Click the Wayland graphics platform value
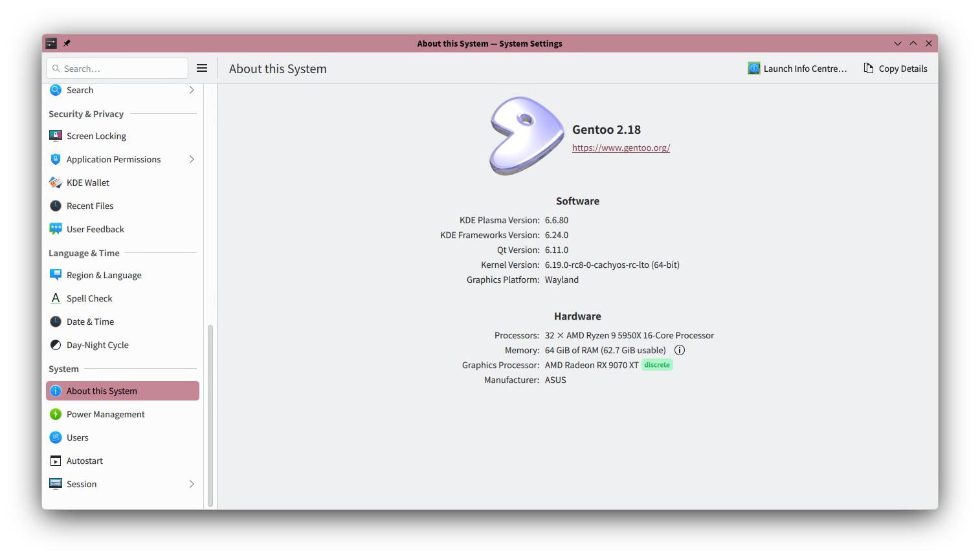 tap(562, 279)
